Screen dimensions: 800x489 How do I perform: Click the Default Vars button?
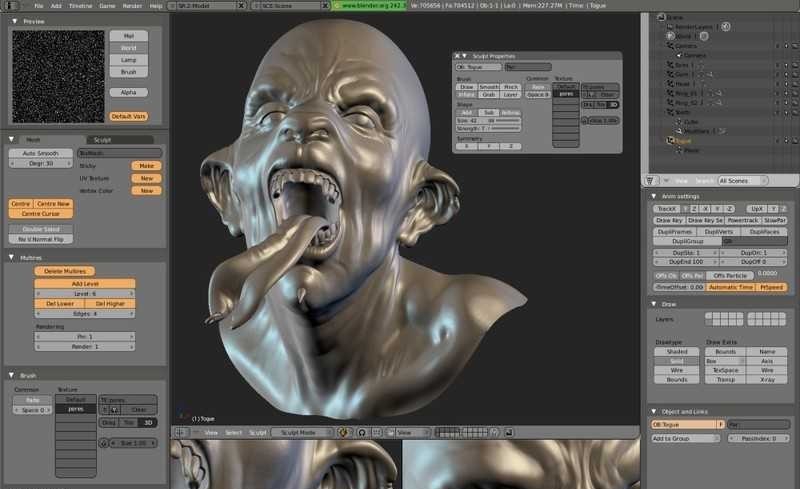(x=129, y=116)
